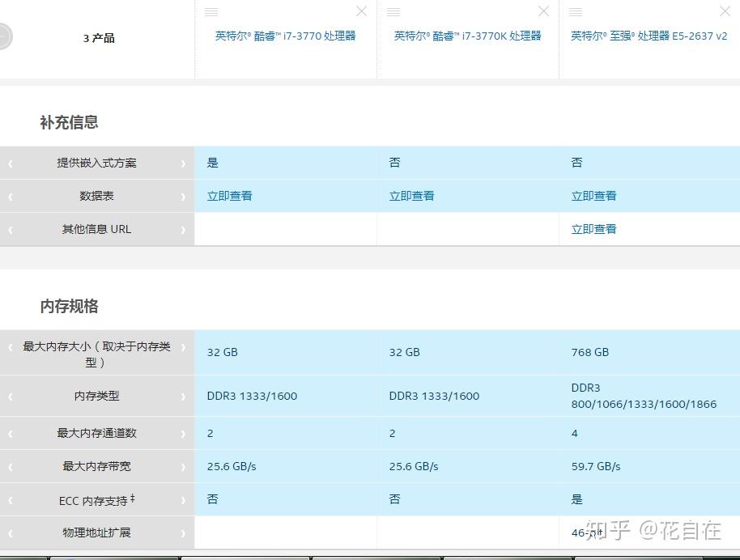Screen dimensions: 740x560
Task: Remove i7-3770K column via its X icon
Action: coord(543,11)
